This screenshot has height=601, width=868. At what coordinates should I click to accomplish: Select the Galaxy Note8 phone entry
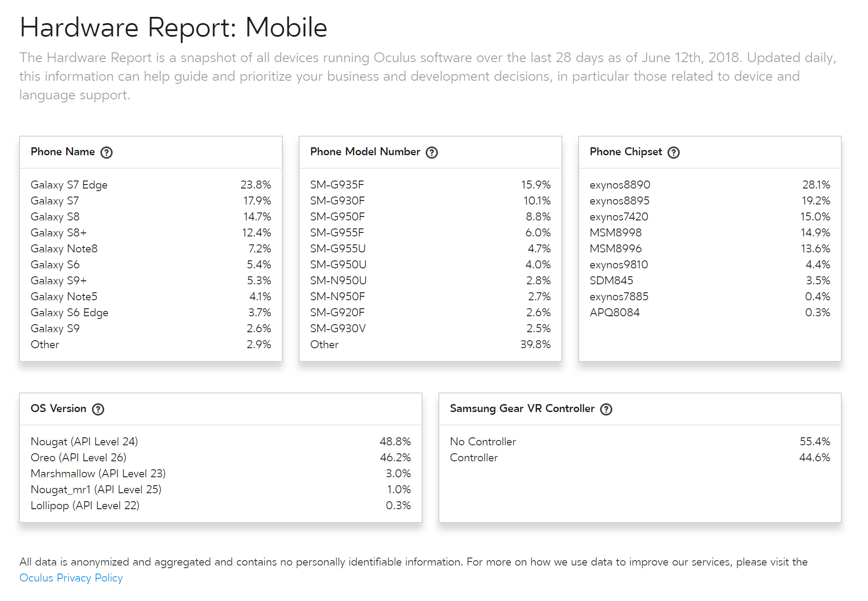coord(64,249)
